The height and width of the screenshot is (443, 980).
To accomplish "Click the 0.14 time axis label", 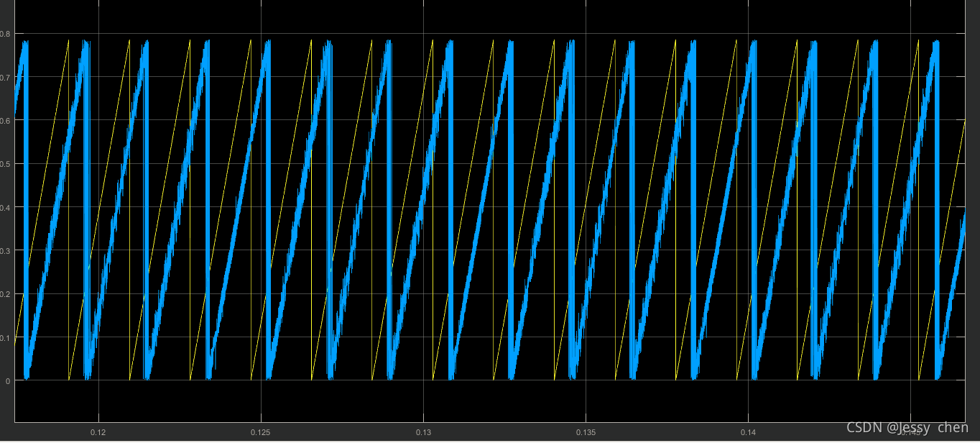I will click(x=749, y=432).
